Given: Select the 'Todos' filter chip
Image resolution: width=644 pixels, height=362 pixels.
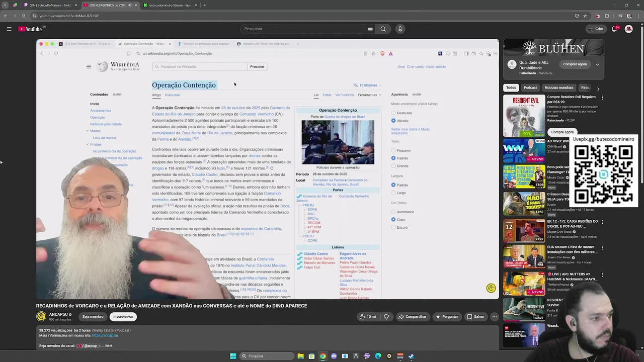Looking at the screenshot, I should point(511,87).
